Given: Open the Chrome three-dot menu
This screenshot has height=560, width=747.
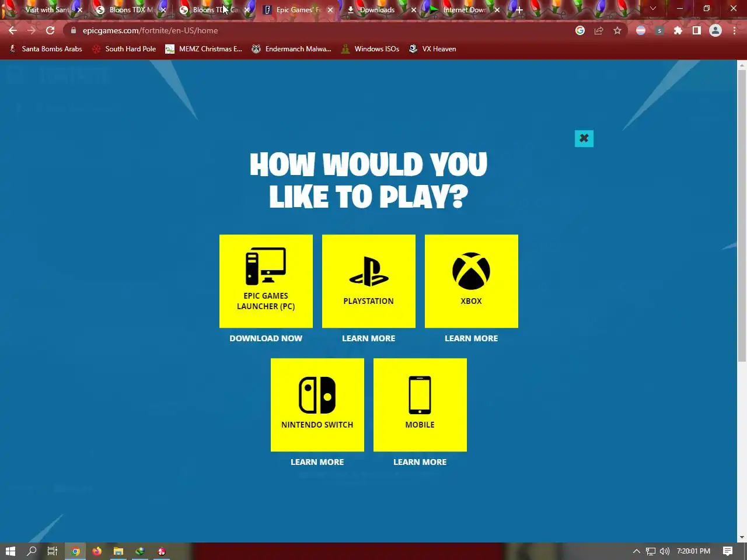Looking at the screenshot, I should click(734, 30).
